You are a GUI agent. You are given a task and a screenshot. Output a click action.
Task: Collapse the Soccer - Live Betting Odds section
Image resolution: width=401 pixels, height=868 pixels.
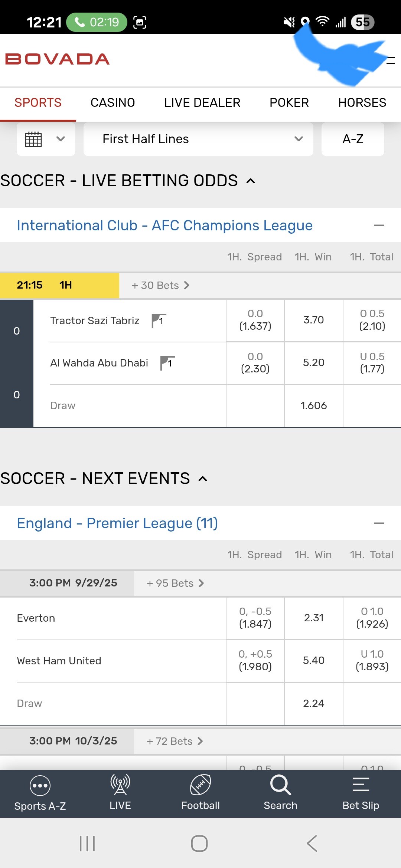tap(251, 181)
